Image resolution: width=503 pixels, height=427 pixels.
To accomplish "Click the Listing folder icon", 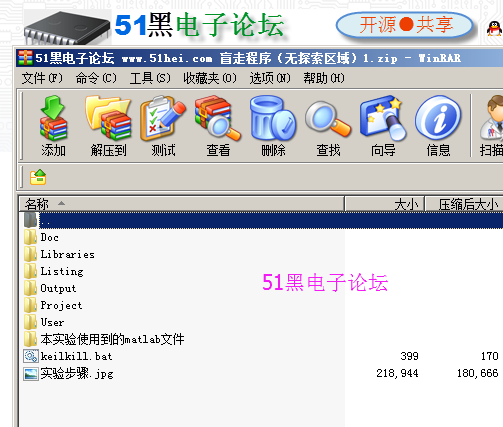I will click(x=30, y=271).
